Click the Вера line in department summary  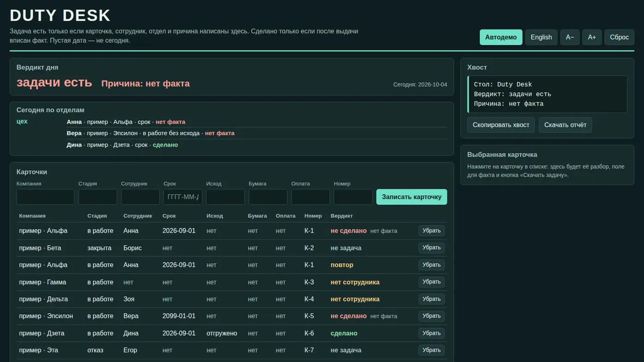[x=257, y=133]
